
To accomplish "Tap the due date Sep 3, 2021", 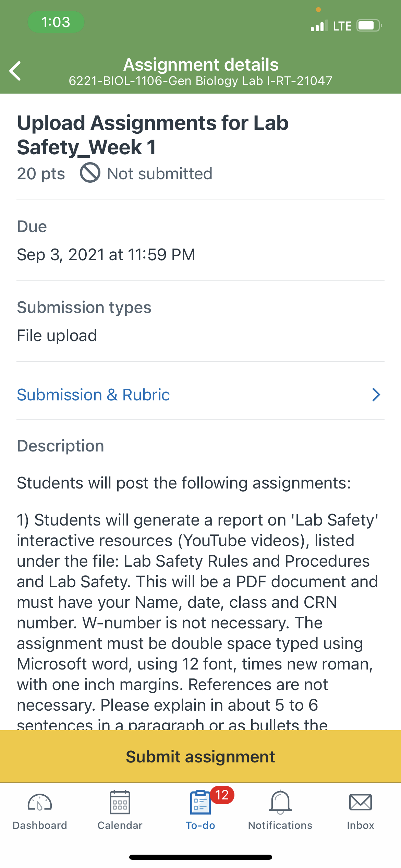I will click(x=106, y=255).
